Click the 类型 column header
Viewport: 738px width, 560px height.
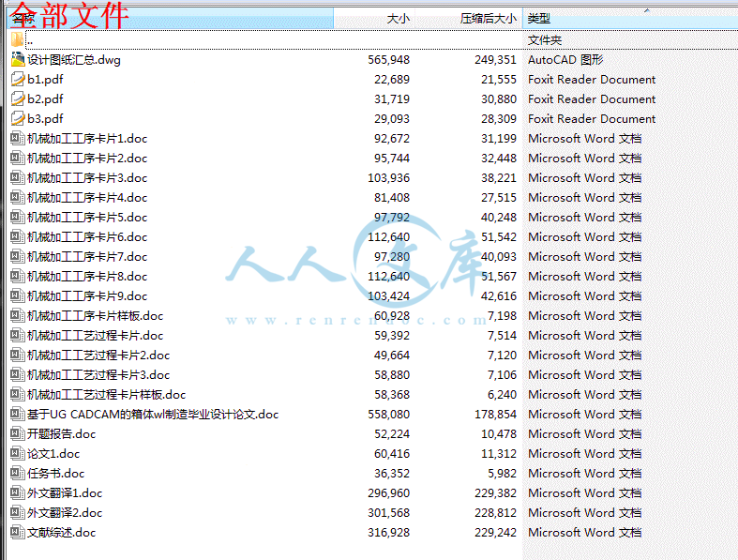tap(539, 18)
